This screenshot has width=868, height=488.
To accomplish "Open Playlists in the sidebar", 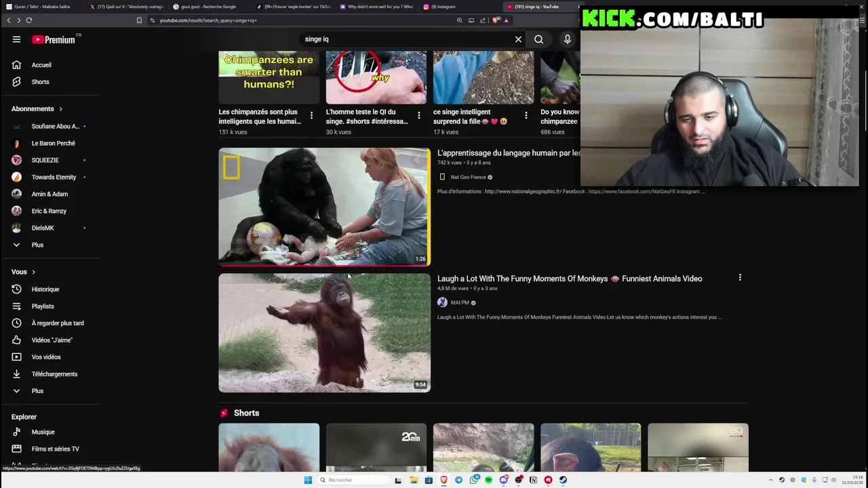I will [43, 306].
